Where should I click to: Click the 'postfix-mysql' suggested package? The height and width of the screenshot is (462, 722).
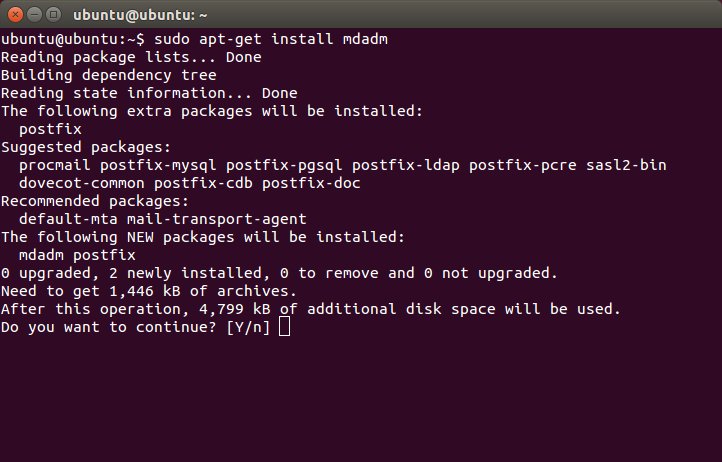[158, 165]
